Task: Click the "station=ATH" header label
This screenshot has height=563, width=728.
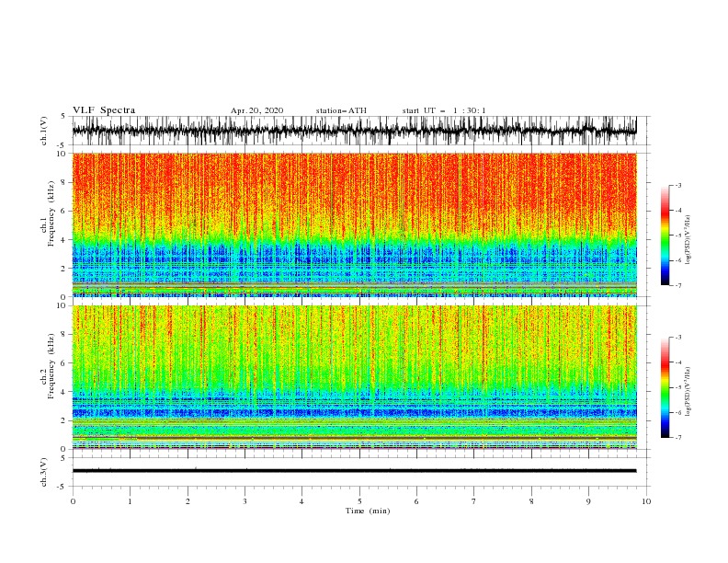Action: (341, 110)
